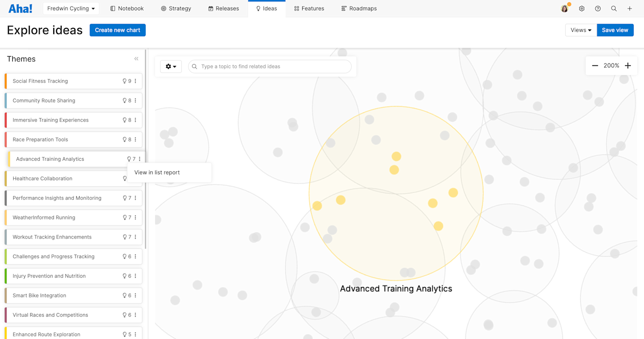
Task: Open the Views dropdown
Action: tap(581, 30)
